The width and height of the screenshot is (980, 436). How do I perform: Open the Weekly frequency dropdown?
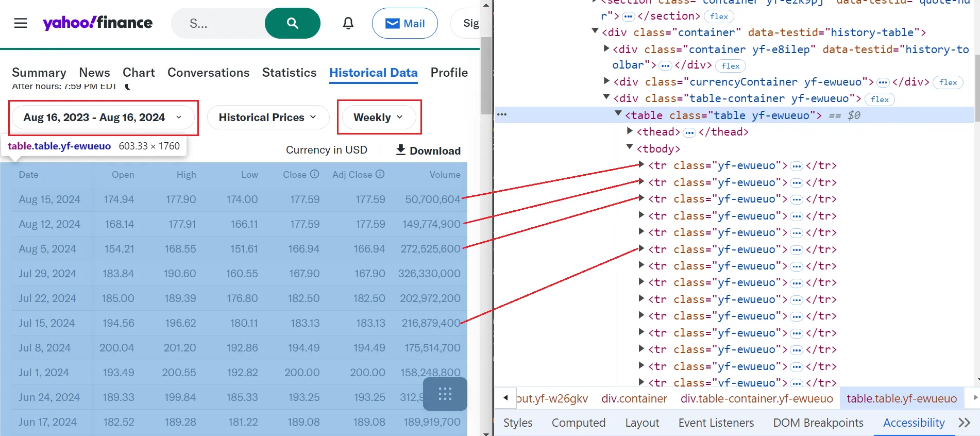coord(379,118)
